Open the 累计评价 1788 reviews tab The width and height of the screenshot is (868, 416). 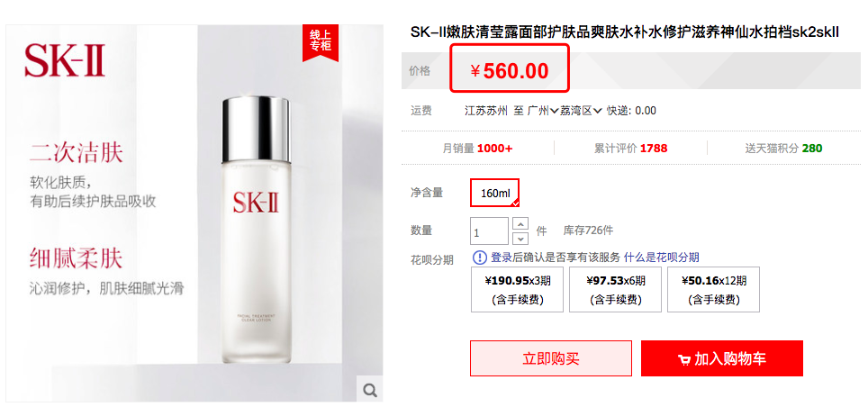[x=630, y=149]
